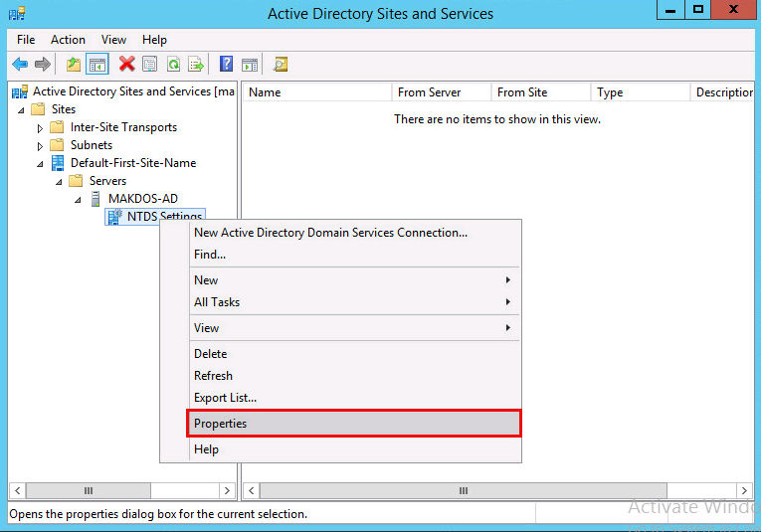Click right arrow of details pane scrollbar
The image size is (761, 532).
click(744, 491)
